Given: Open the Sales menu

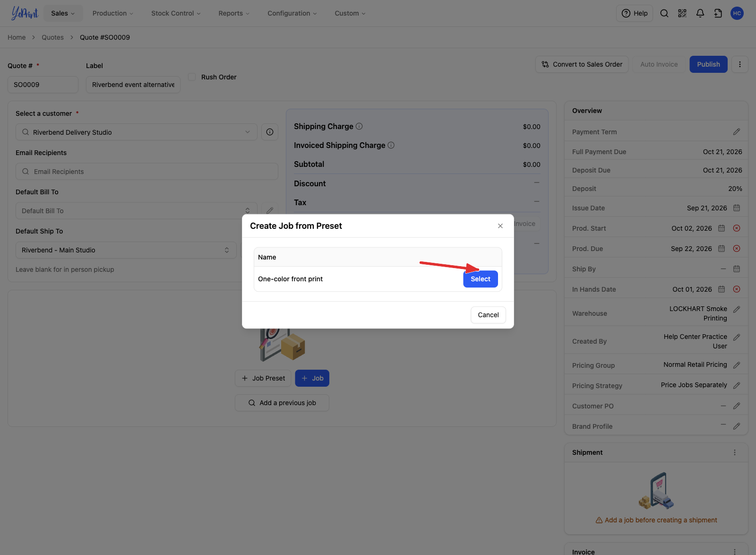Looking at the screenshot, I should click(x=63, y=13).
